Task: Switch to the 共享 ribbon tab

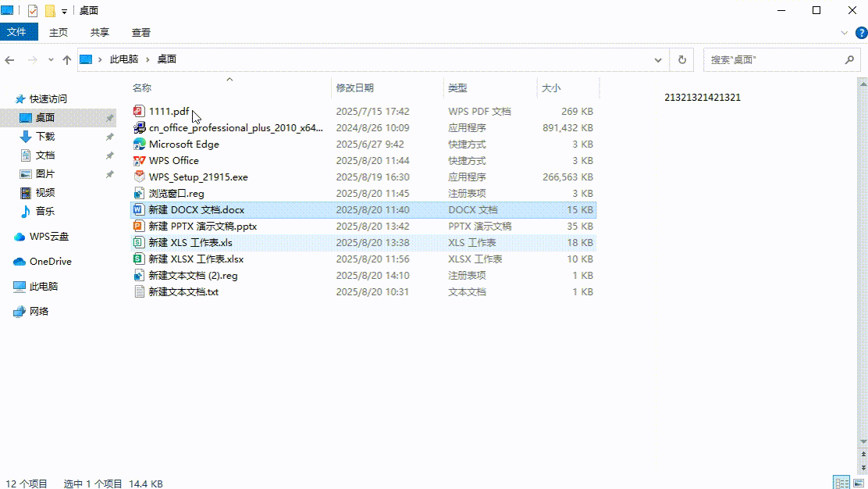Action: click(100, 33)
